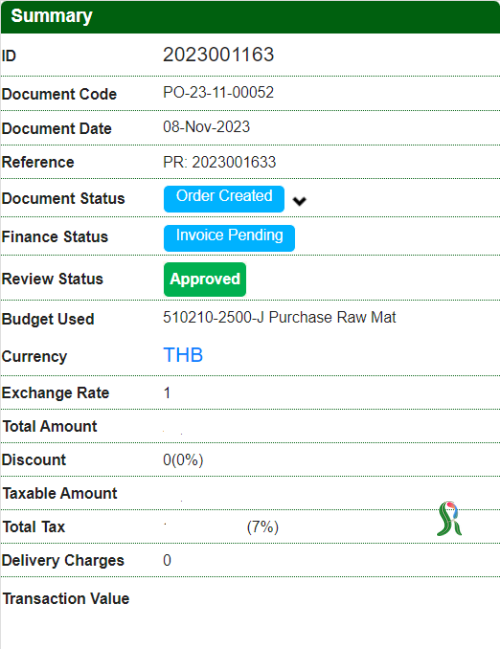Click the (7%) total tax percentage

pyautogui.click(x=263, y=527)
